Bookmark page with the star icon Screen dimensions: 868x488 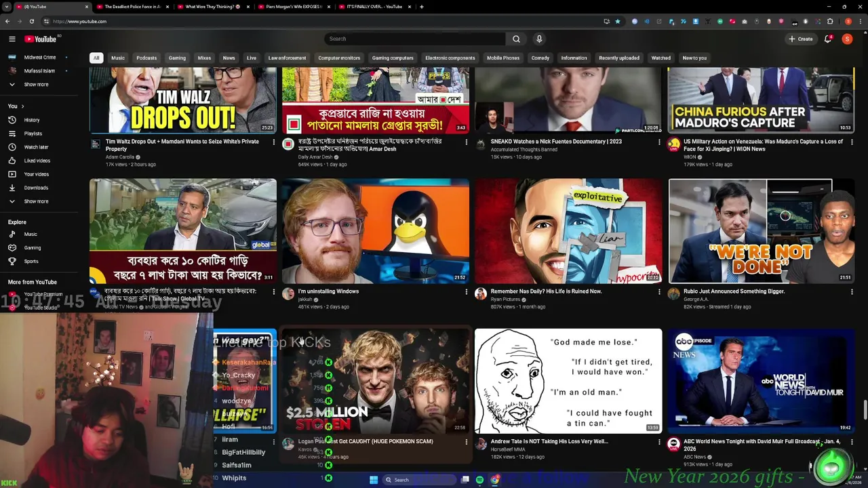click(x=618, y=21)
